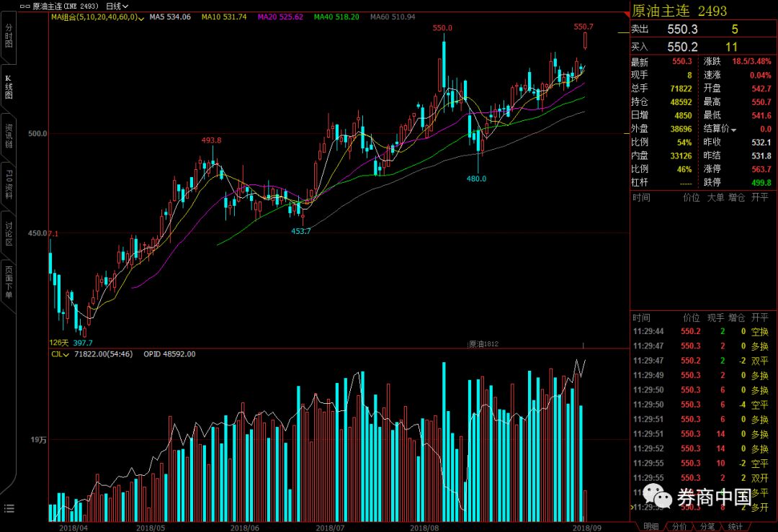Select the 统计 bottom tab
Image resolution: width=778 pixels, height=532 pixels.
click(735, 526)
